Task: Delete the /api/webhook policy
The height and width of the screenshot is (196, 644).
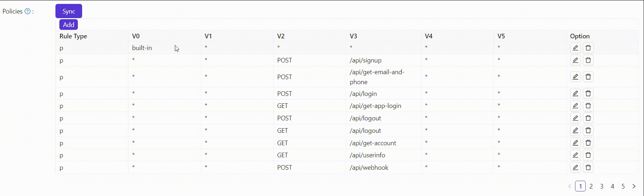Action: 588,167
